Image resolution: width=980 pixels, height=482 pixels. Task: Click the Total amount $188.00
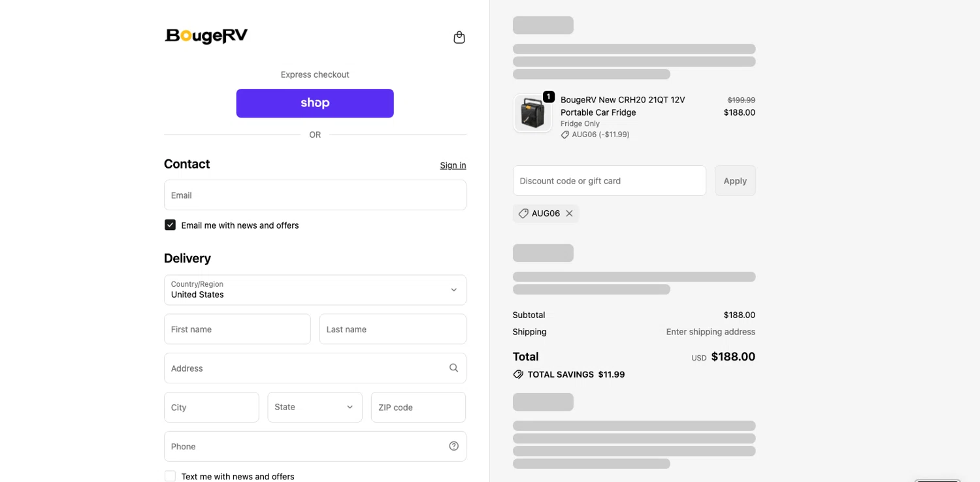click(733, 357)
